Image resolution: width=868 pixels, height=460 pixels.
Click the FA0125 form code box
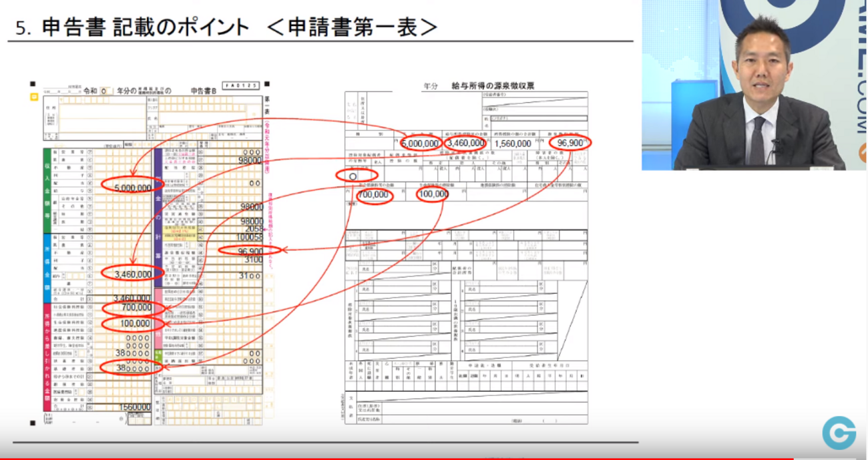tap(242, 85)
